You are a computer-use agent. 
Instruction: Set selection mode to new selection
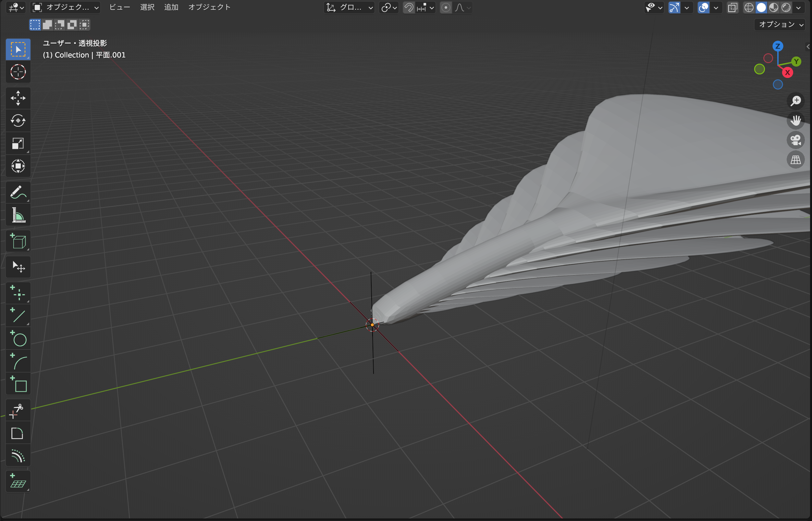tap(35, 24)
